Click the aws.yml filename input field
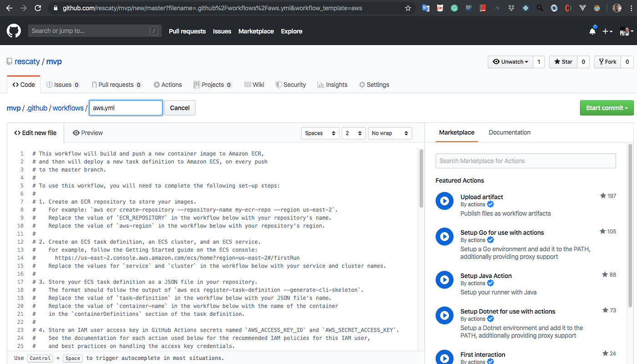 (126, 107)
